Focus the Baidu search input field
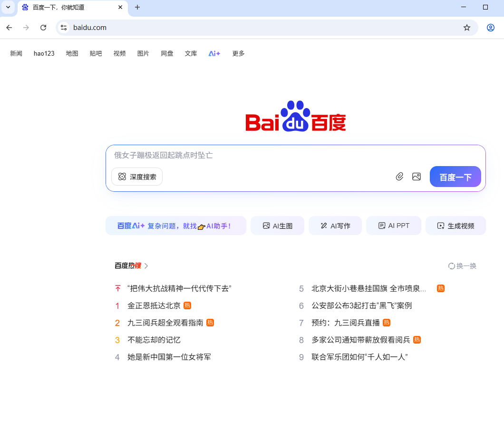 [295, 156]
